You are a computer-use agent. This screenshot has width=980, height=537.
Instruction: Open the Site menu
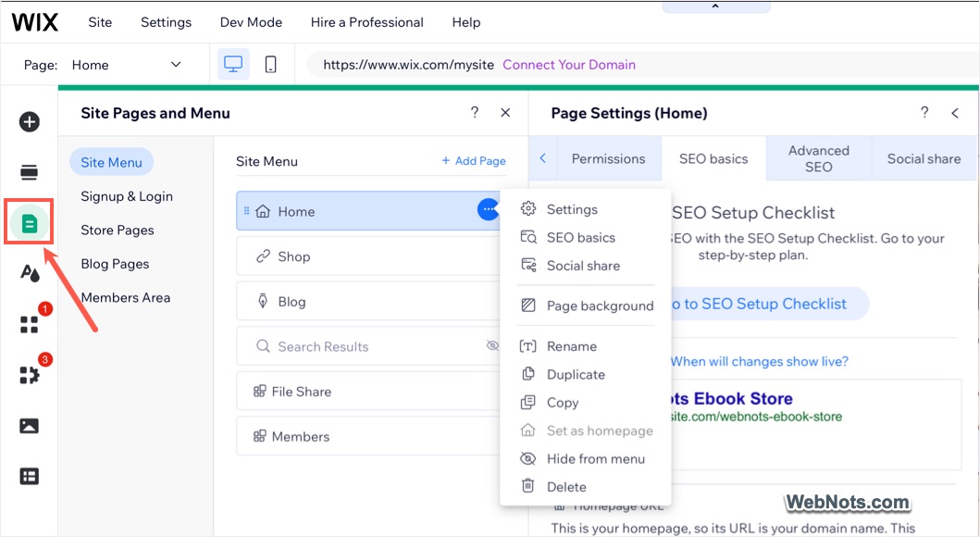100,22
